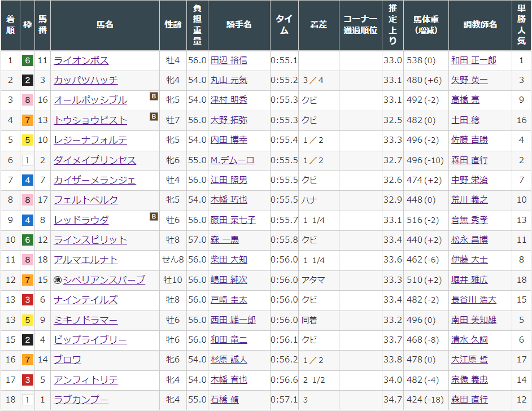Open trainer link 長谷川 浩大
Image resolution: width=532 pixels, height=411 pixels.
[474, 300]
